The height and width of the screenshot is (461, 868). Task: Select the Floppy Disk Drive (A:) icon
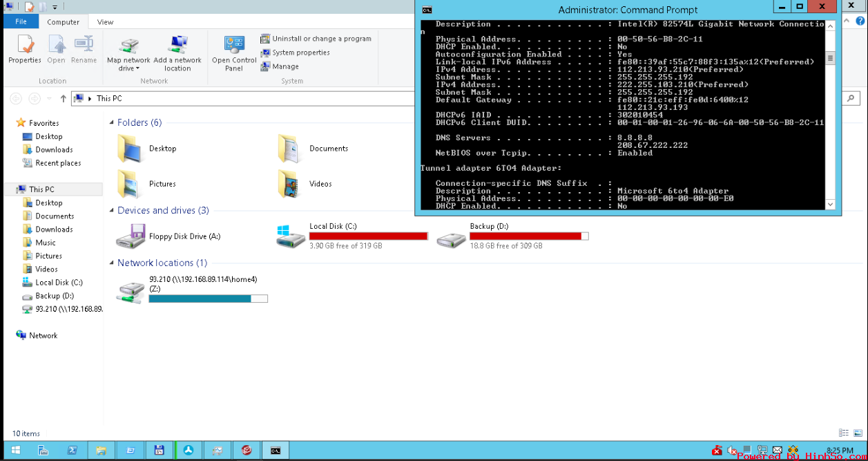[131, 236]
